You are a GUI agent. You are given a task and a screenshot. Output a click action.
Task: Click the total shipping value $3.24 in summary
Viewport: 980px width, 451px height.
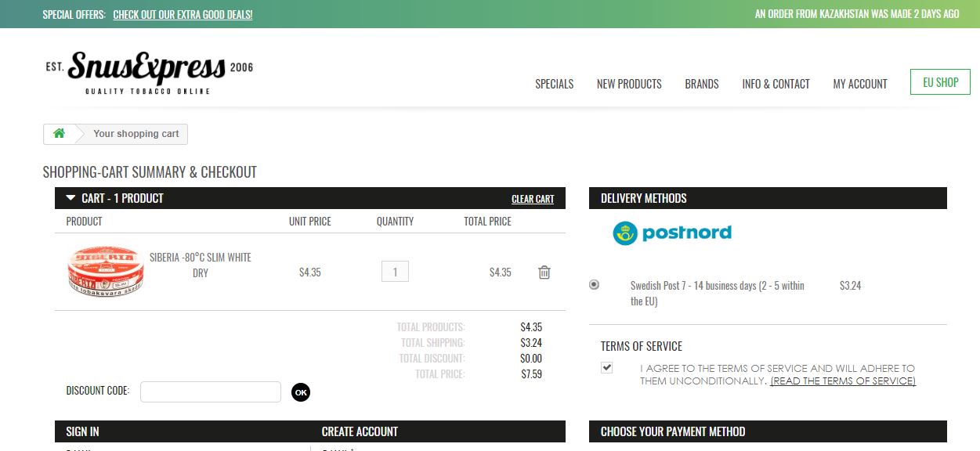coord(531,343)
